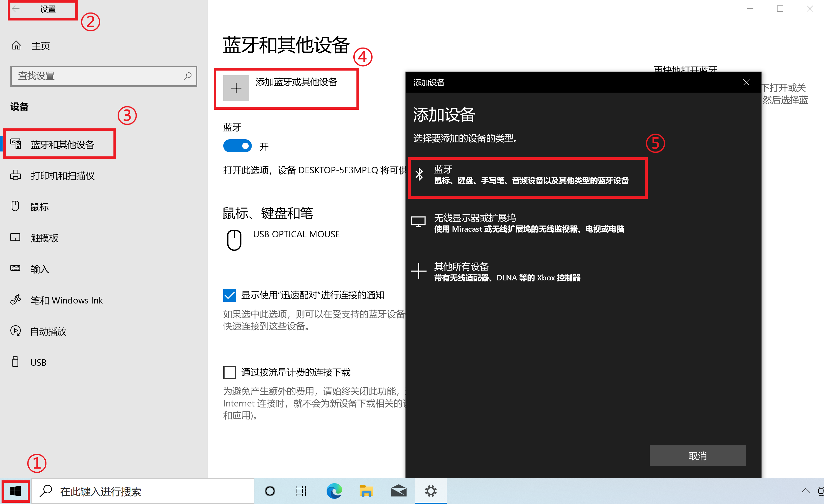This screenshot has width=824, height=504.
Task: Open 触摸板 (Touchpad) settings
Action: click(x=44, y=238)
